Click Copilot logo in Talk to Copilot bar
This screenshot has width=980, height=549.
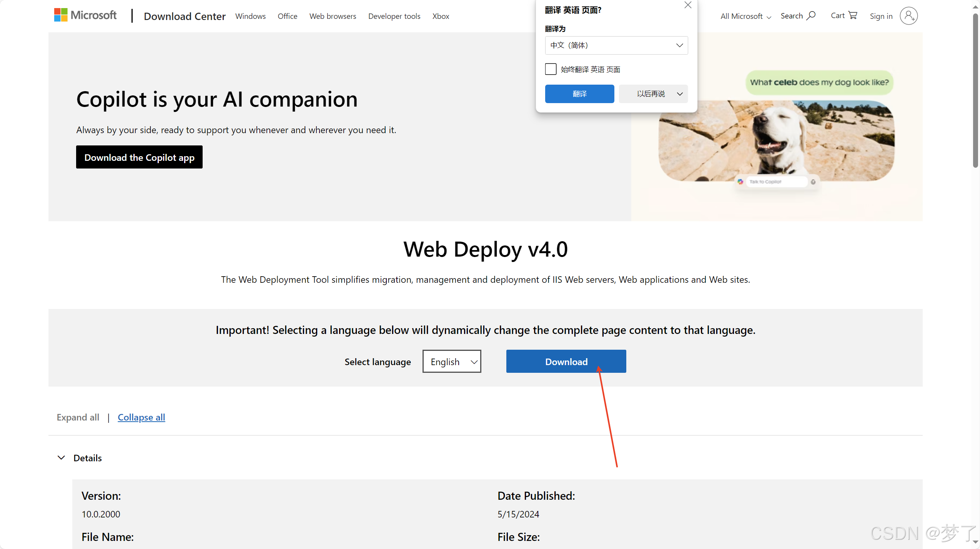740,182
